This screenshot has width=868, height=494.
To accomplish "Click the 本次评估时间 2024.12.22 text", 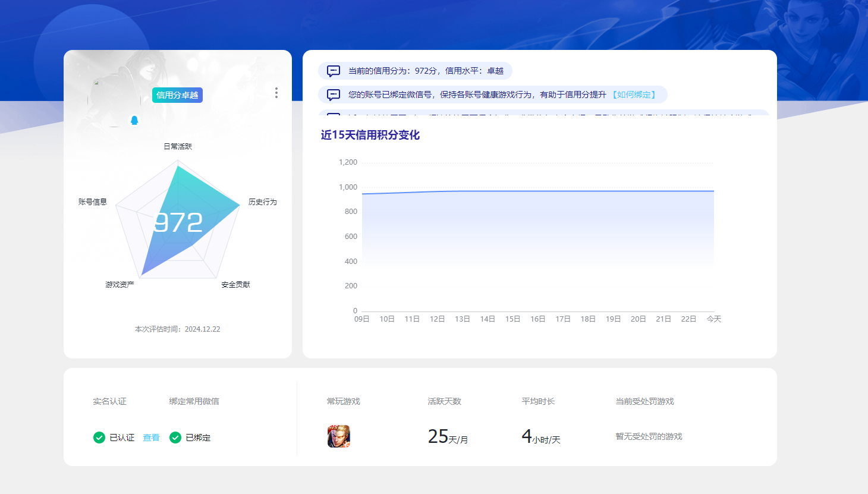I will [x=178, y=329].
